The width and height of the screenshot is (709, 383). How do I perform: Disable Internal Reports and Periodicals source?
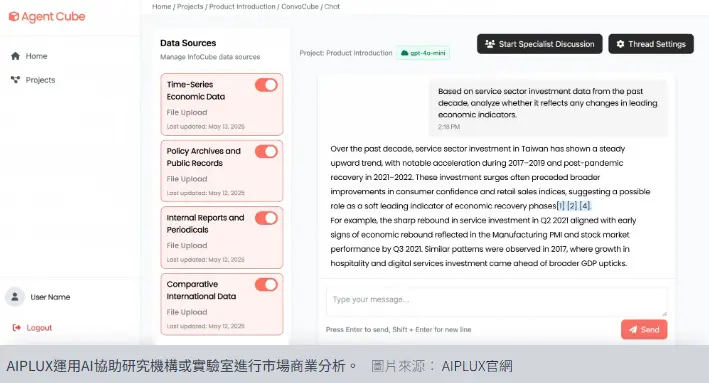266,218
